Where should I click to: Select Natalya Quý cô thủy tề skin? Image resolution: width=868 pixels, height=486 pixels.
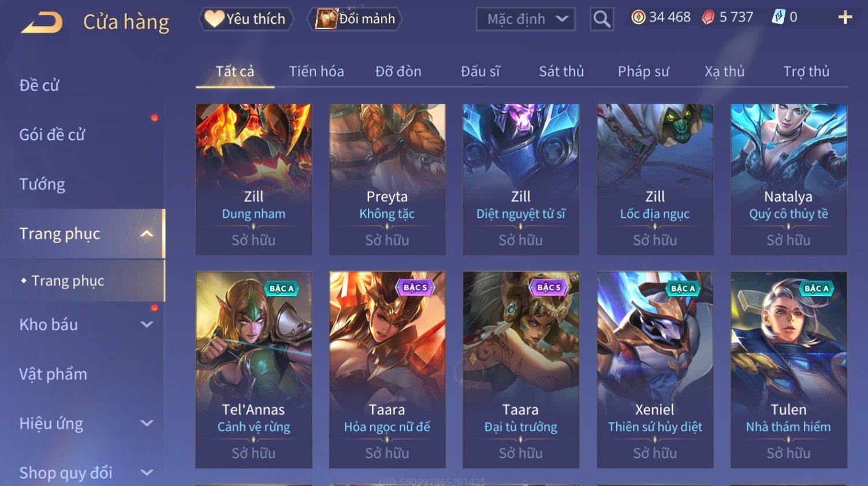(x=789, y=180)
